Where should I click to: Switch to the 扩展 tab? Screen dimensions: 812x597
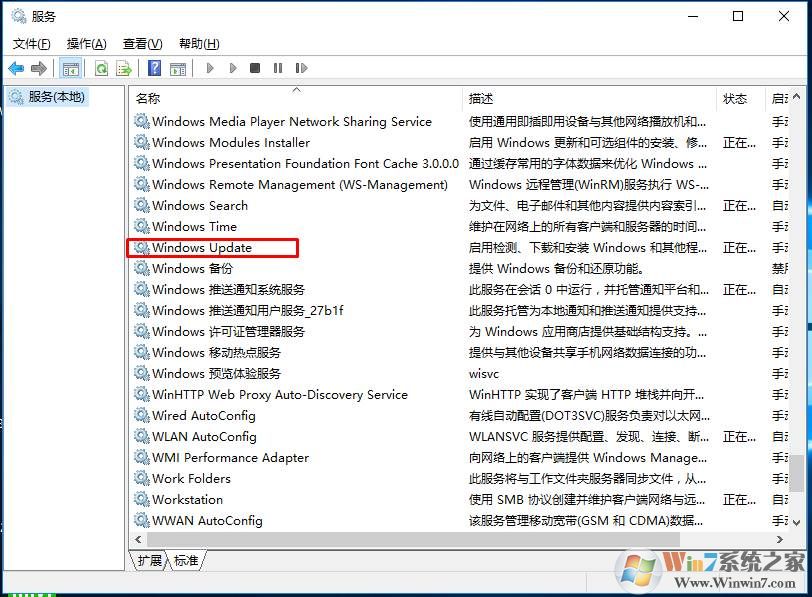point(150,560)
